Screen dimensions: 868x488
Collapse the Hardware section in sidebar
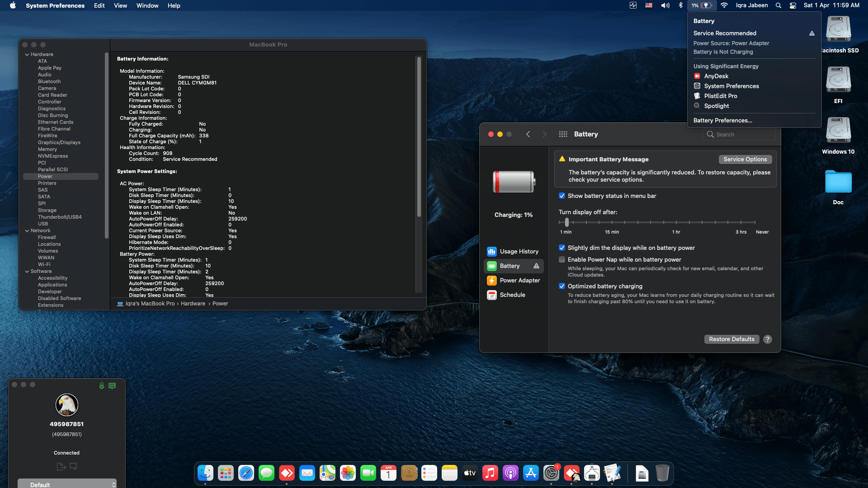28,54
